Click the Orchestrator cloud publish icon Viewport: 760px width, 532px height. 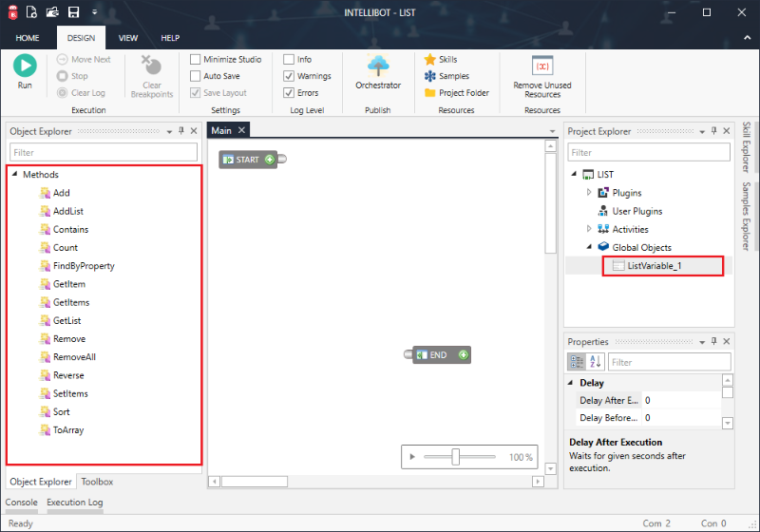(x=378, y=66)
